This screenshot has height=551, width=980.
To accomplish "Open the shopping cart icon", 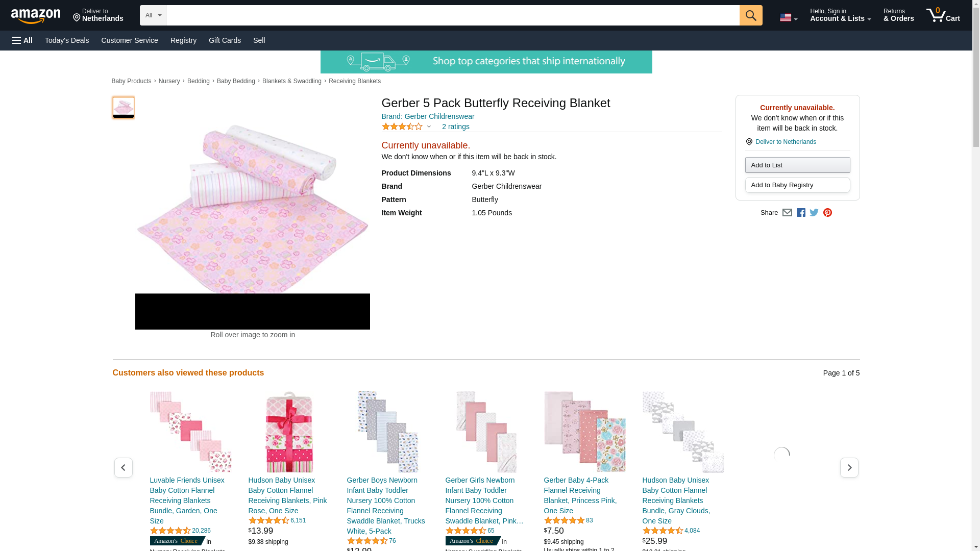I will click(943, 15).
